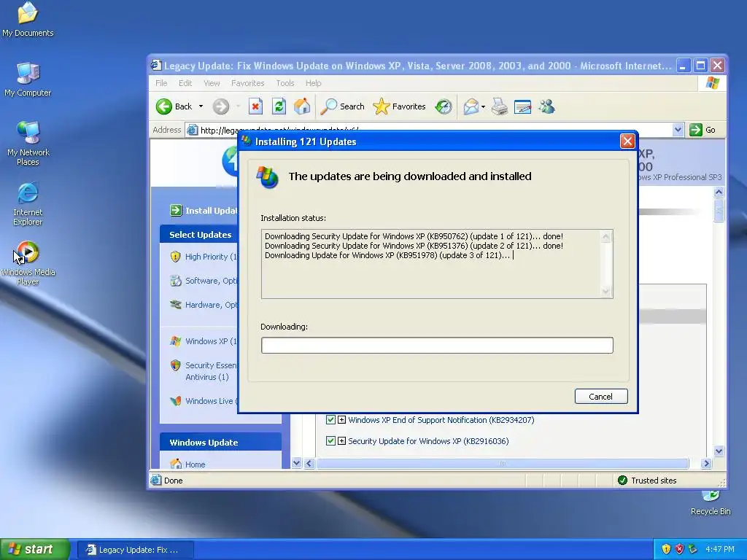
Task: Open the address bar dropdown arrow
Action: point(678,130)
